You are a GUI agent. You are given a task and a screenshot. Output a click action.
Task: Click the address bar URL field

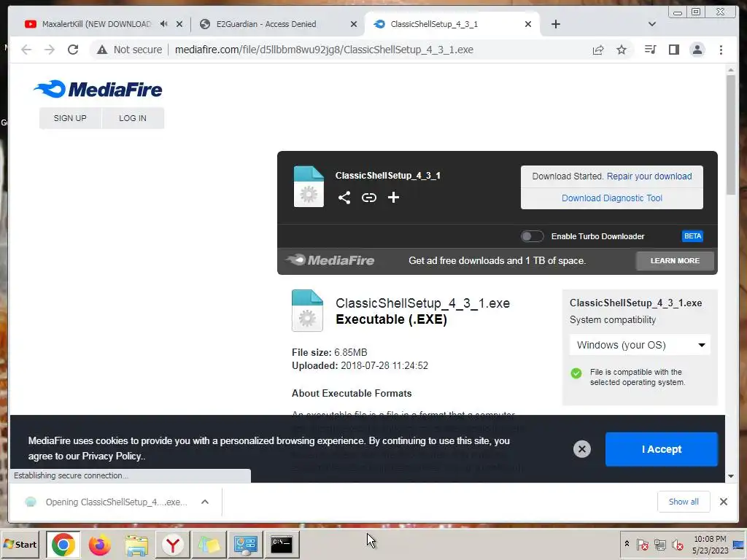(324, 50)
